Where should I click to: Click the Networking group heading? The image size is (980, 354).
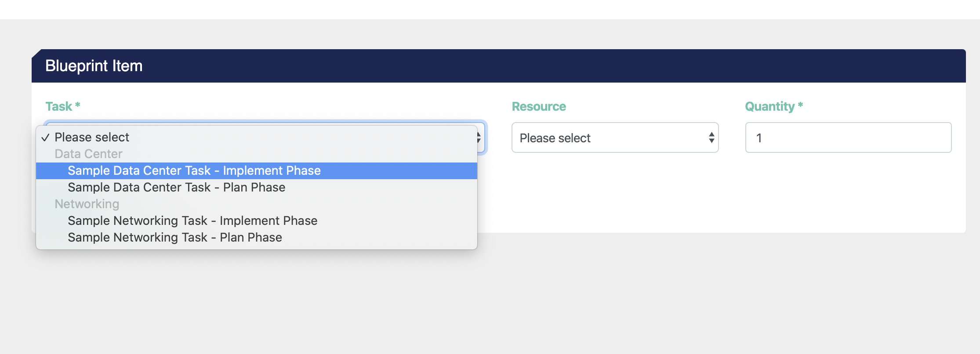click(x=87, y=204)
